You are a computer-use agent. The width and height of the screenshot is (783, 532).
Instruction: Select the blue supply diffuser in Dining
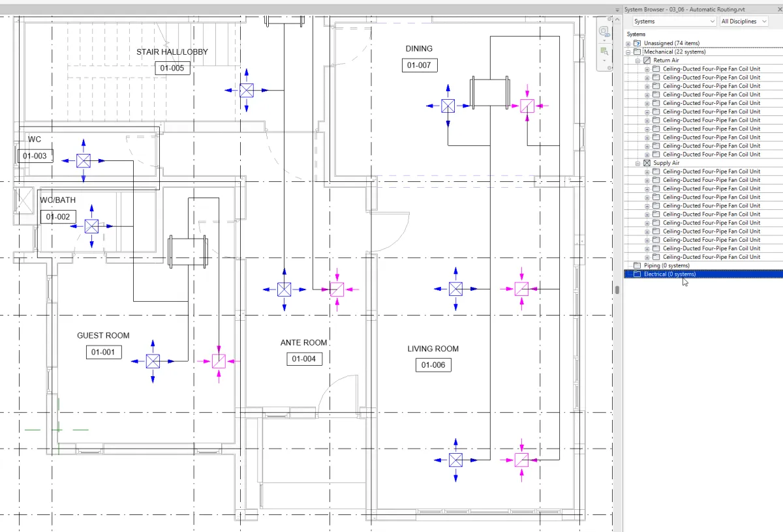[x=448, y=106]
